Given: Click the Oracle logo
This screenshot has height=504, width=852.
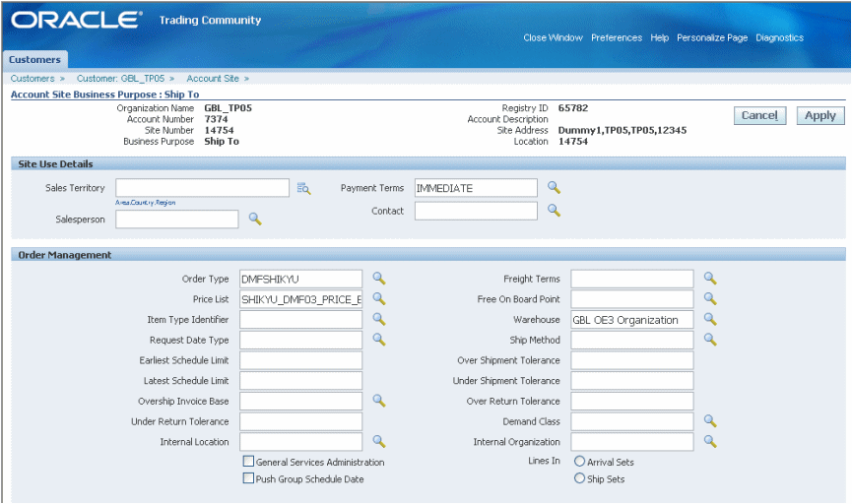Looking at the screenshot, I should 77,20.
